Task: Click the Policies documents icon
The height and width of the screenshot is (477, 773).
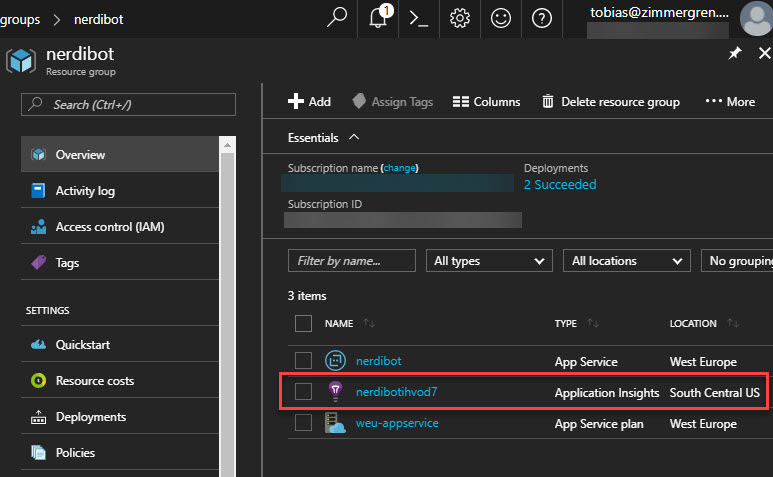Action: pos(38,452)
